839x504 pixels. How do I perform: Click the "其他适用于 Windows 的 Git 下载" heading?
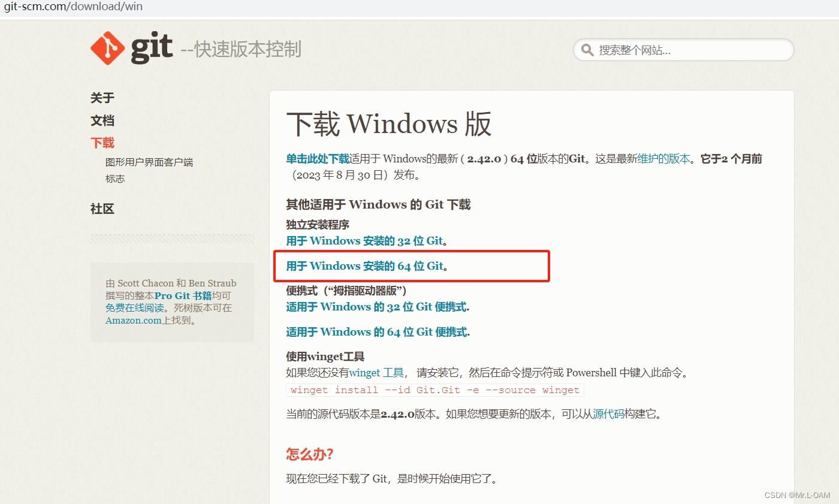378,204
